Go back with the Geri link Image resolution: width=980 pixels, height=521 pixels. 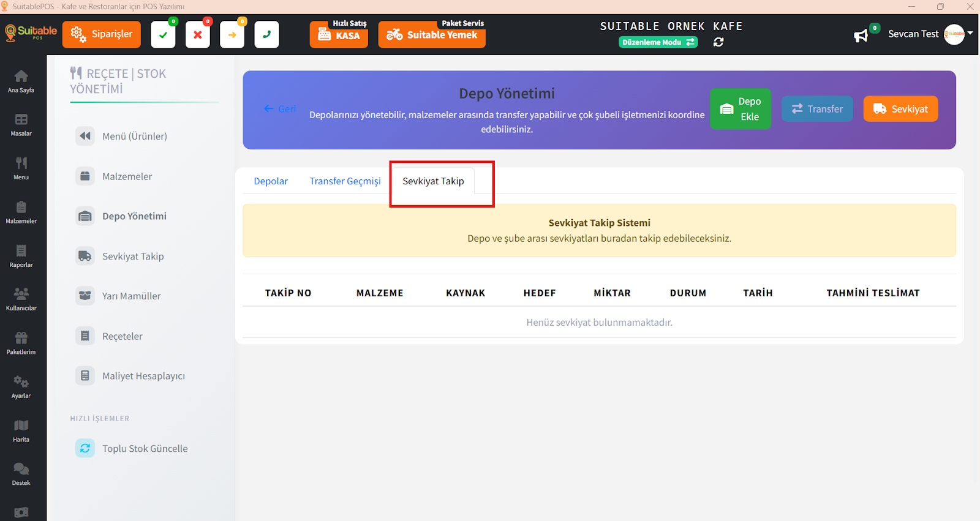[280, 109]
